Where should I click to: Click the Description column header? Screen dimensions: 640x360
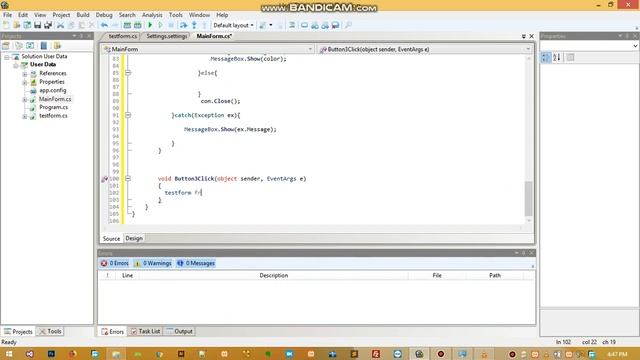[x=274, y=276]
